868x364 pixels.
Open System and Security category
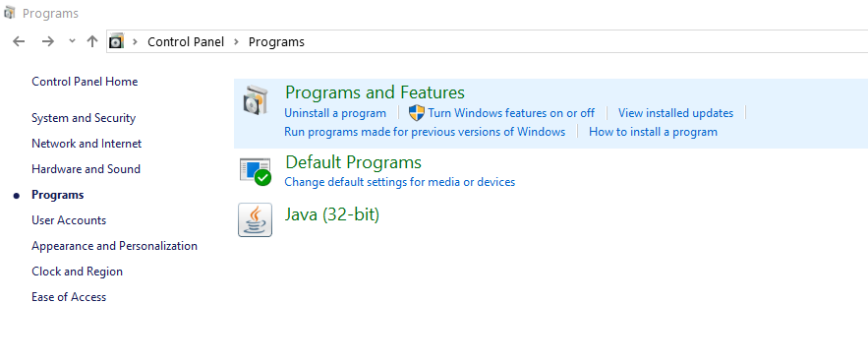tap(84, 118)
